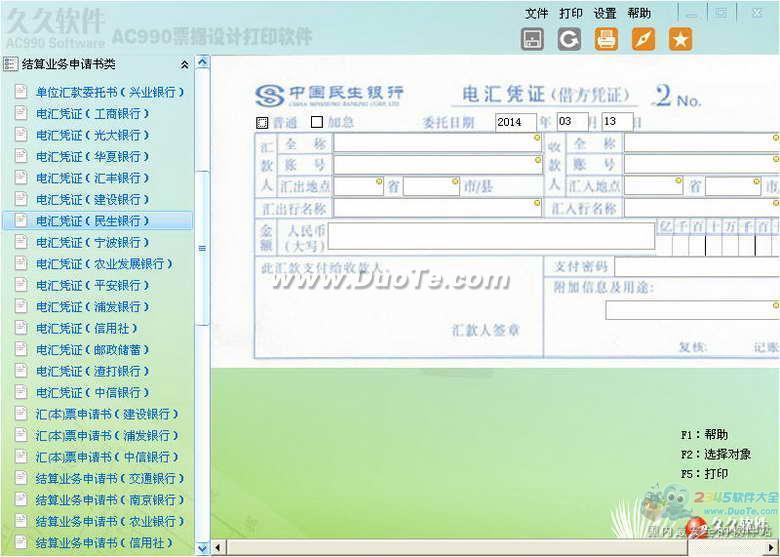This screenshot has width=780, height=557.
Task: Click the 汇款人 账号 input field
Action: pos(437,165)
